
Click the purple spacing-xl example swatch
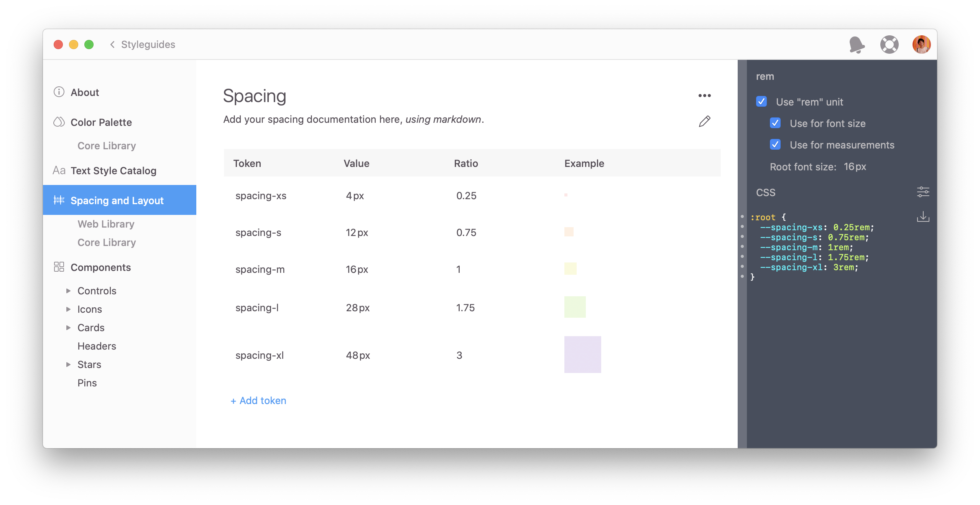point(582,355)
